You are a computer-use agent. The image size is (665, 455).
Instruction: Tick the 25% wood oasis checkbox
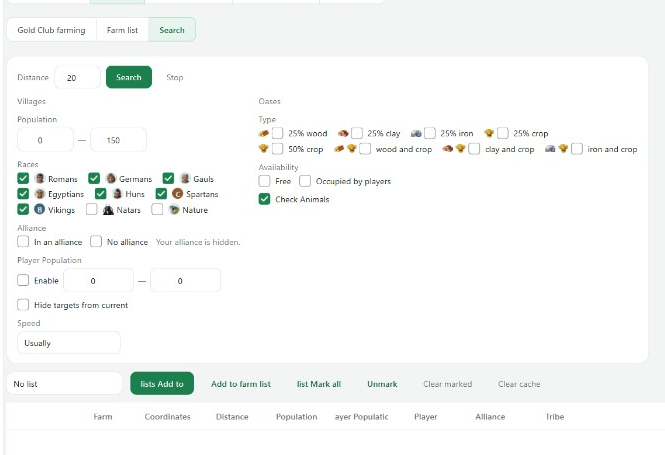(x=277, y=133)
